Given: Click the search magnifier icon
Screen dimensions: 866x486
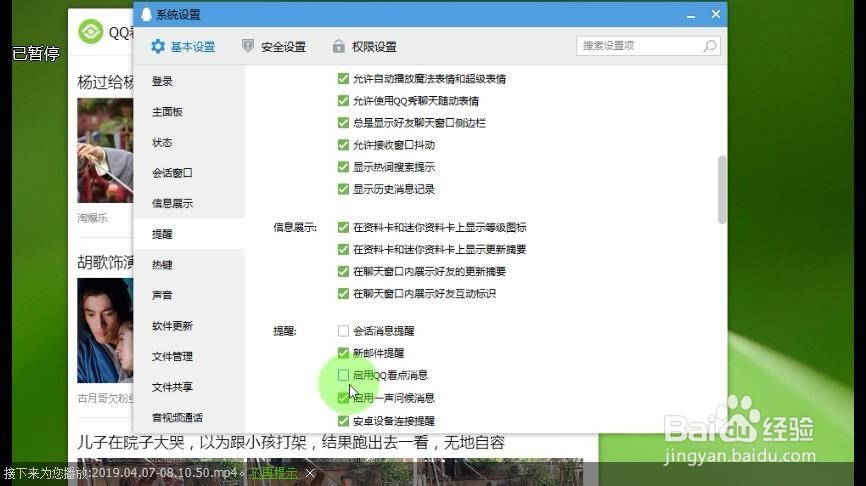Looking at the screenshot, I should point(710,46).
